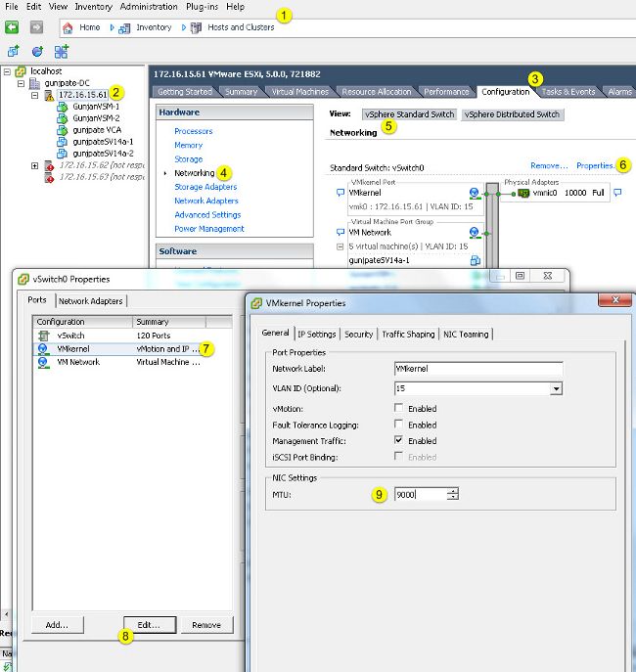Click Remove... link for Standard Switch
636x672 pixels.
(x=549, y=165)
